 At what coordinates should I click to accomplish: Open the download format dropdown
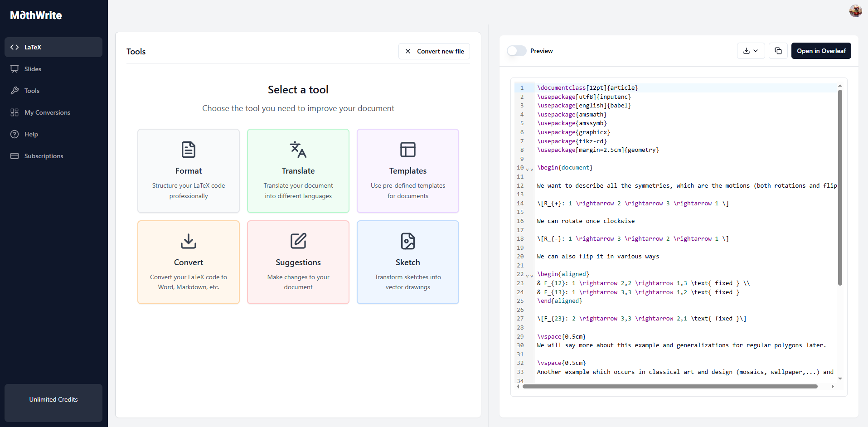coord(751,51)
